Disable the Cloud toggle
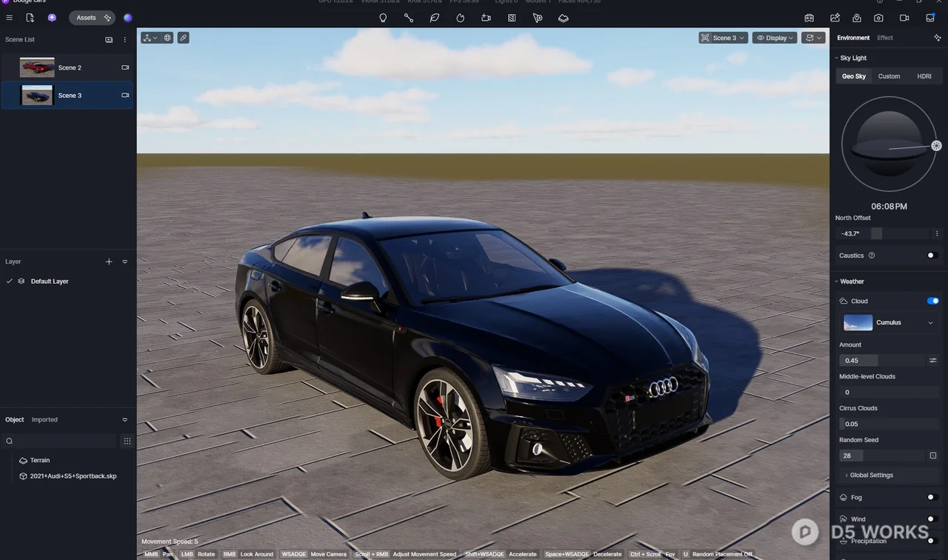948x560 pixels. click(932, 301)
